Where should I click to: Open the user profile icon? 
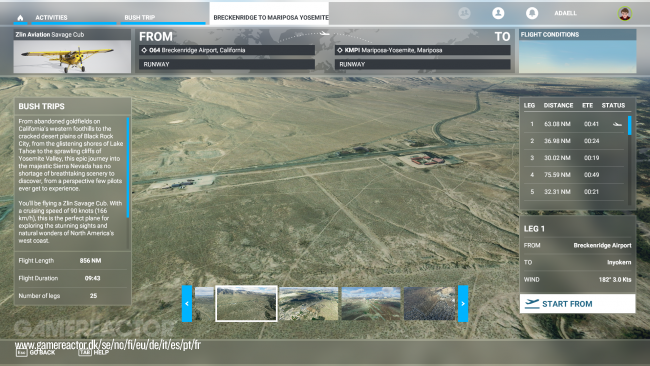(x=498, y=13)
